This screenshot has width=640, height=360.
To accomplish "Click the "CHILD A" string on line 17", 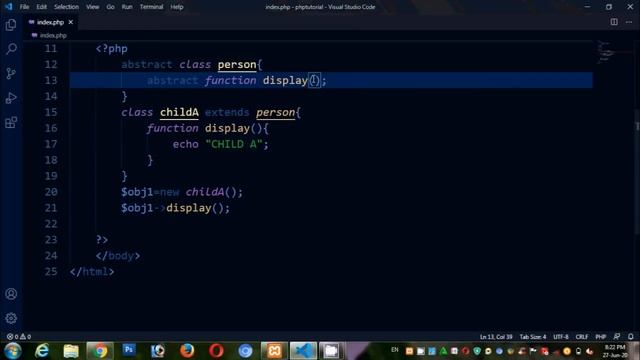I will click(x=233, y=144).
